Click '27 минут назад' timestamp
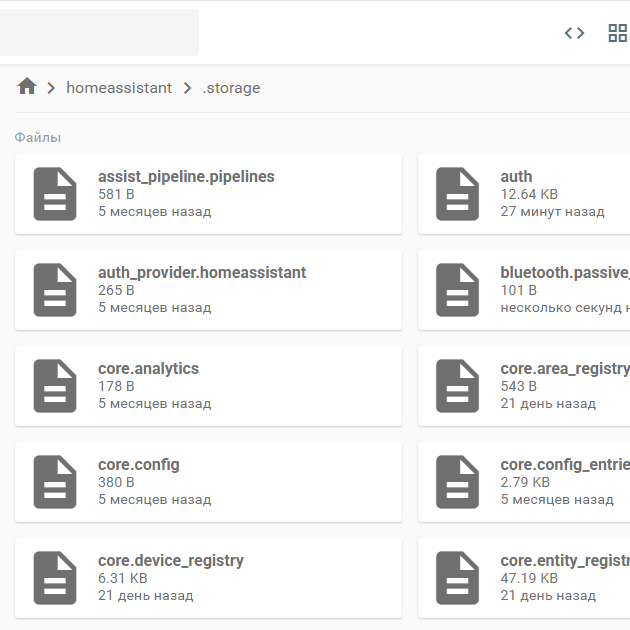This screenshot has height=630, width=630. point(552,212)
